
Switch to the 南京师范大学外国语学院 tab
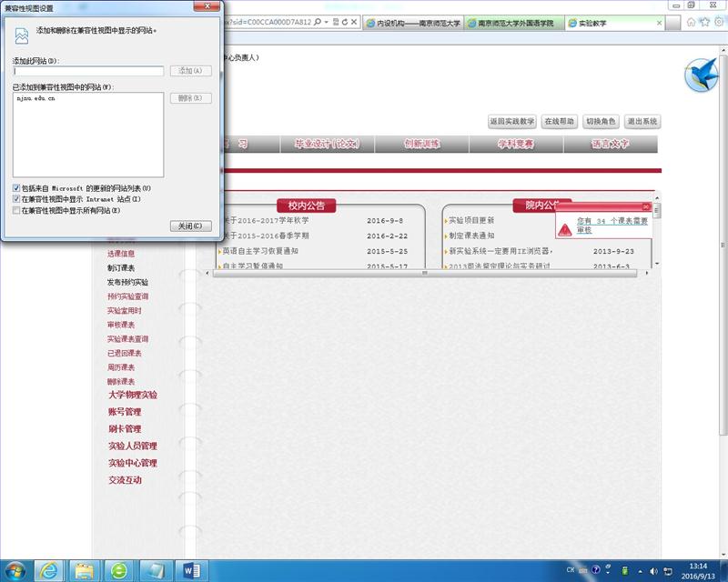coord(515,23)
